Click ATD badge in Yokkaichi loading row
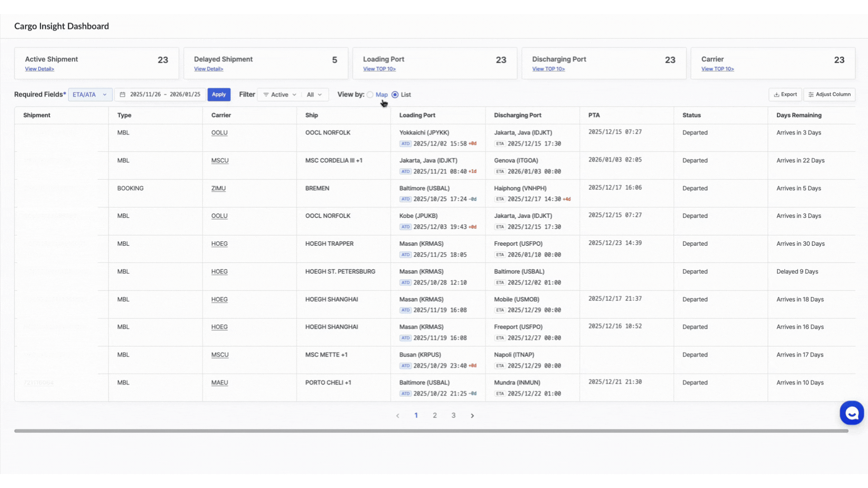Viewport: 868px width, 488px height. [406, 144]
